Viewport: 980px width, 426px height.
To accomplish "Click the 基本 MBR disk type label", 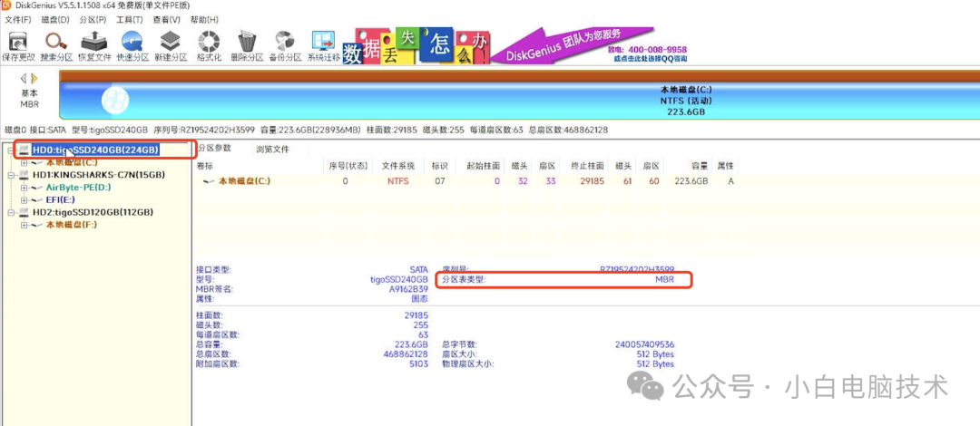I will click(x=29, y=99).
